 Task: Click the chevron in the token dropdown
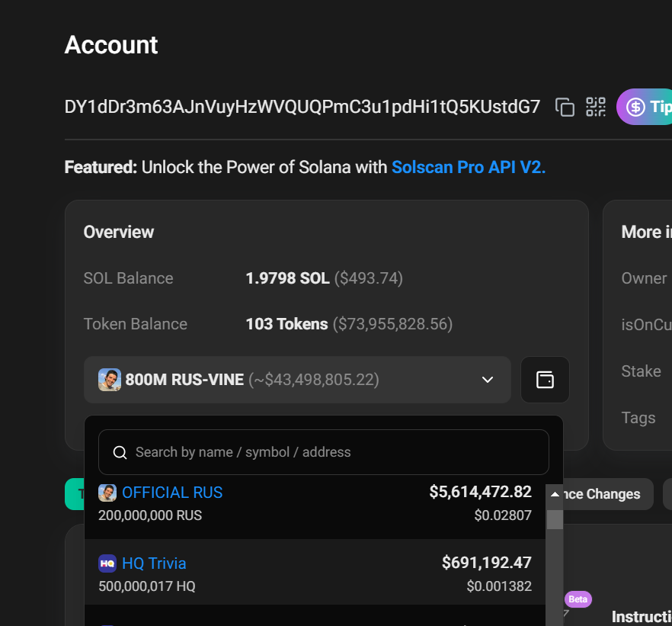[488, 380]
